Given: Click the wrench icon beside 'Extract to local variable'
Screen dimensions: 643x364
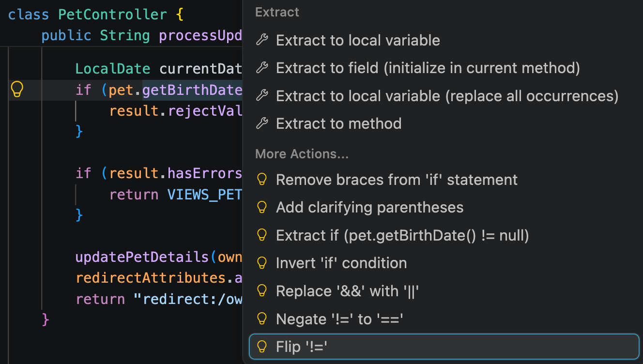Looking at the screenshot, I should 261,40.
